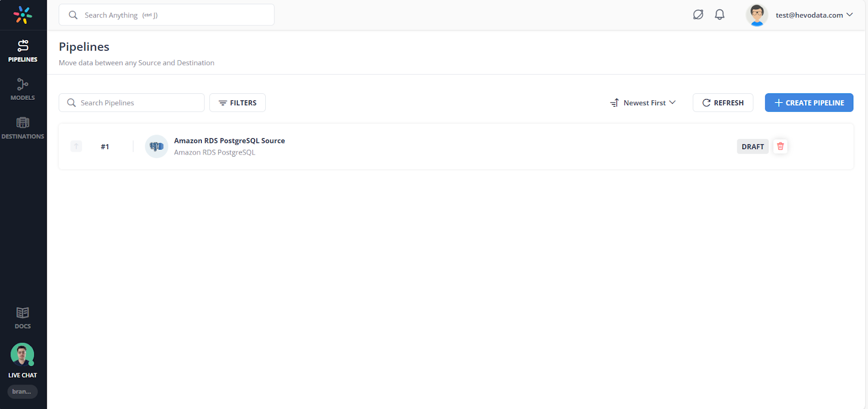Start a Live Chat session
Image resolution: width=868 pixels, height=409 pixels.
pyautogui.click(x=23, y=361)
